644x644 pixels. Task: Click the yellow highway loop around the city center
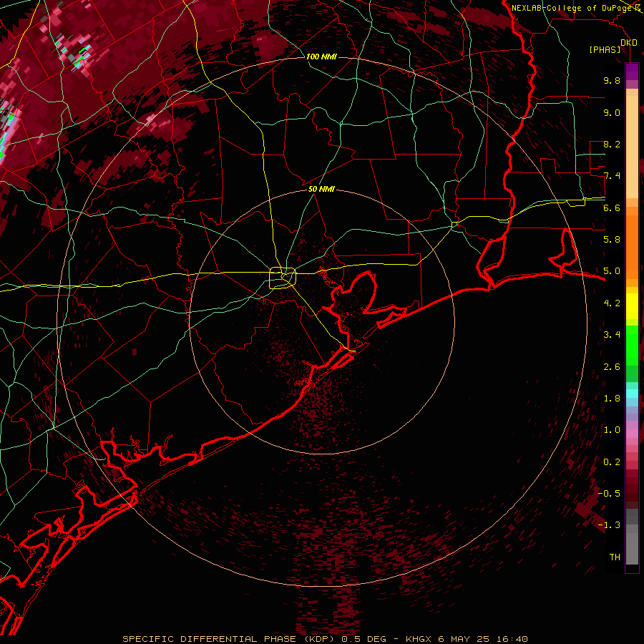pyautogui.click(x=283, y=278)
